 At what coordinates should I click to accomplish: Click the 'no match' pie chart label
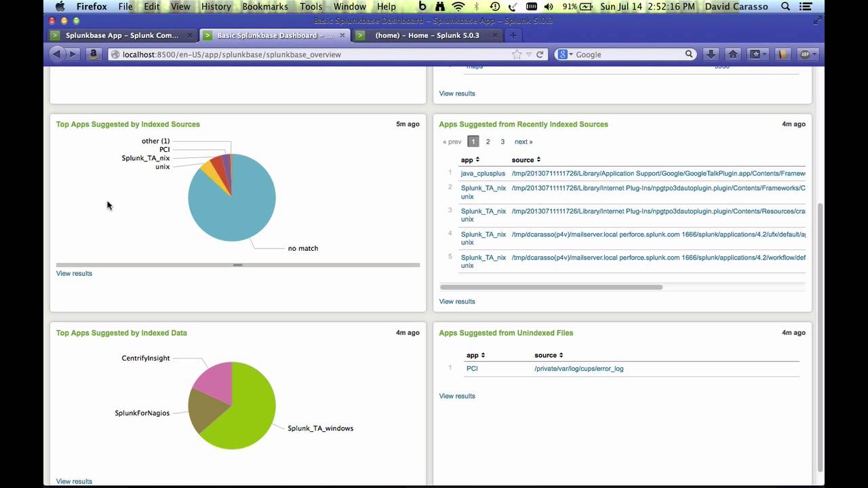click(x=303, y=248)
